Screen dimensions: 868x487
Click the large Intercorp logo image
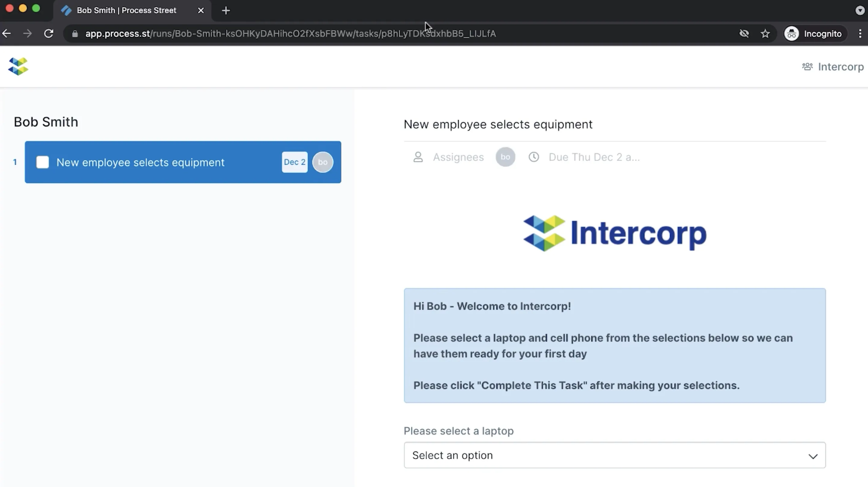click(615, 233)
